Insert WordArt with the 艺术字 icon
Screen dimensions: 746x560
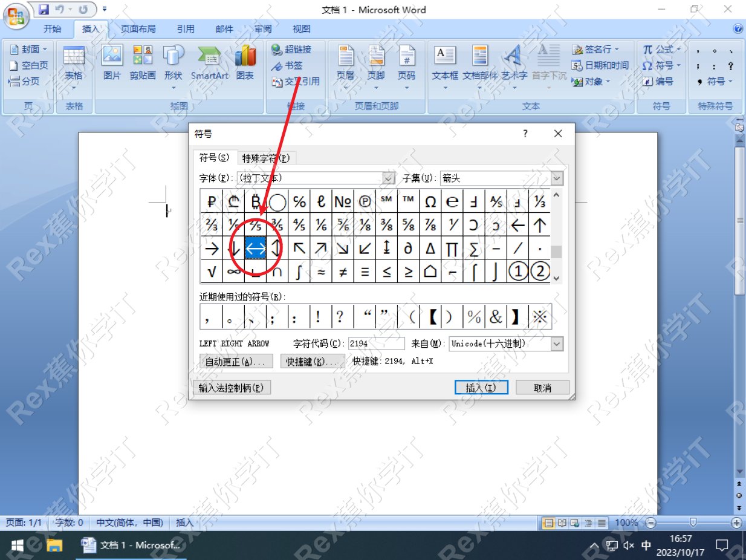click(x=513, y=63)
